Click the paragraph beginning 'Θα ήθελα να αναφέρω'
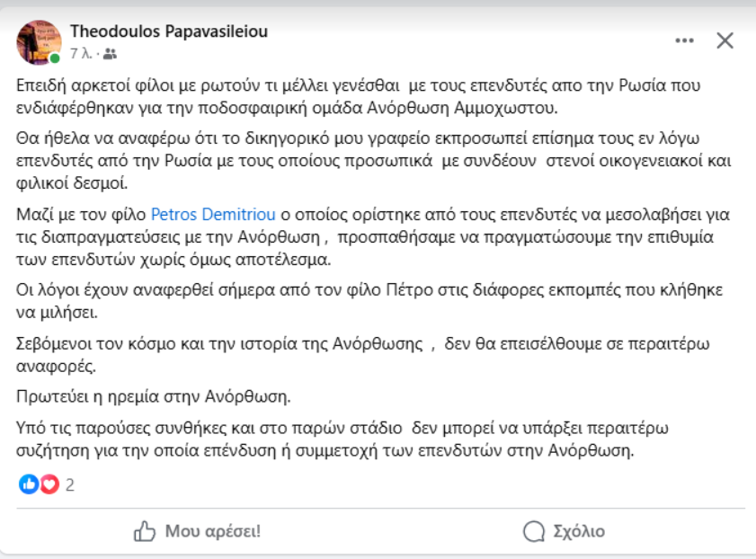 coord(374,161)
